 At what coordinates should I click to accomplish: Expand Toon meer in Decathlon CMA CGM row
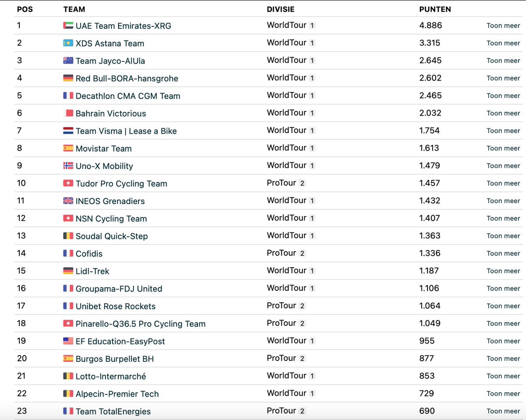pyautogui.click(x=503, y=96)
